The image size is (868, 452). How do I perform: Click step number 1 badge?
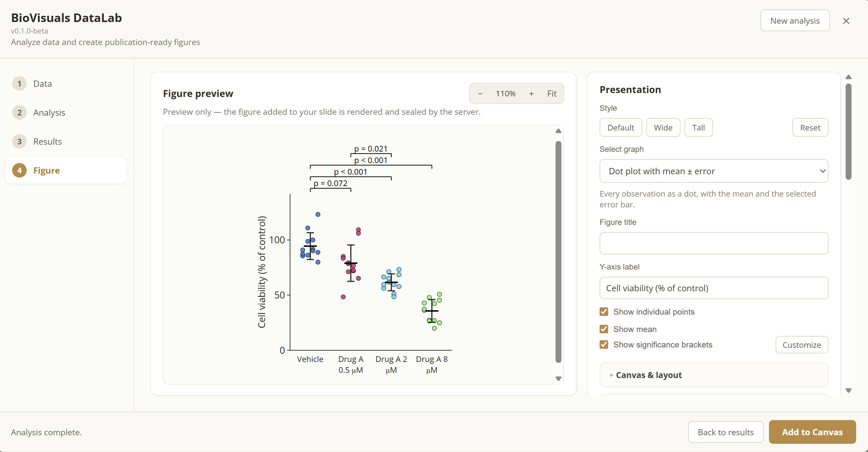(19, 83)
